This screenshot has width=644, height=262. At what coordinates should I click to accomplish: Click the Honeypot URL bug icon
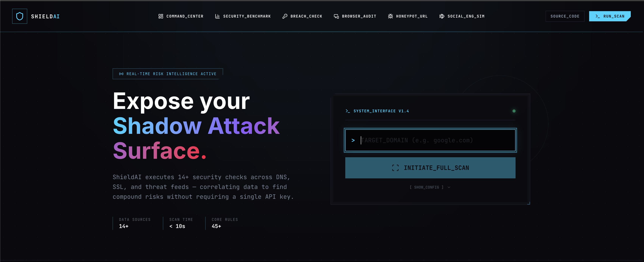(x=390, y=16)
